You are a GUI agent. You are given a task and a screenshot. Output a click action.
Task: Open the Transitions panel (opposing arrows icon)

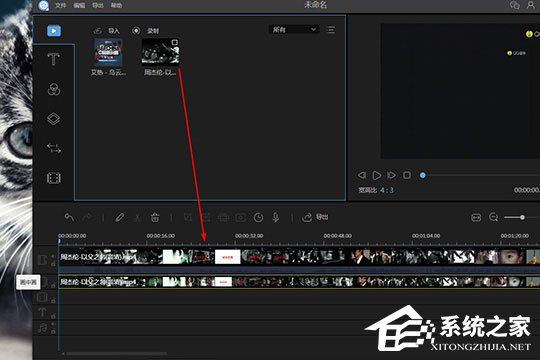coord(54,148)
